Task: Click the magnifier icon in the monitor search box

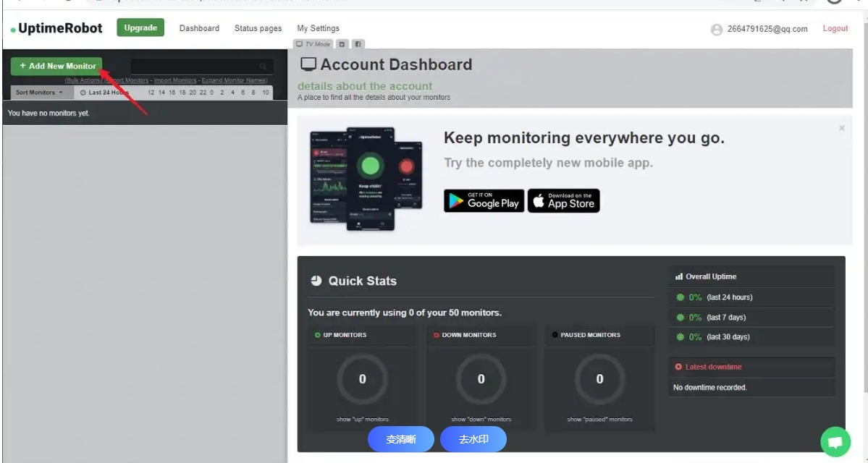Action: pyautogui.click(x=263, y=67)
